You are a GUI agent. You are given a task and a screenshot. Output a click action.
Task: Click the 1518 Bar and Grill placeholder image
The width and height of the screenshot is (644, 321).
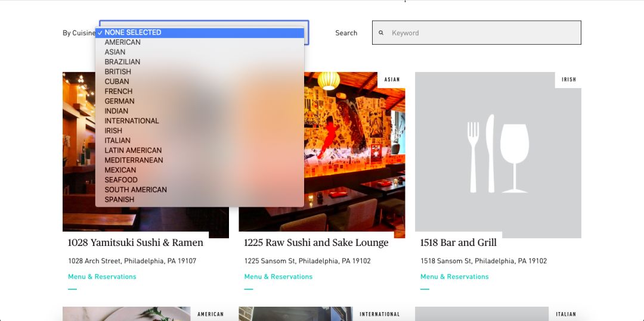498,155
